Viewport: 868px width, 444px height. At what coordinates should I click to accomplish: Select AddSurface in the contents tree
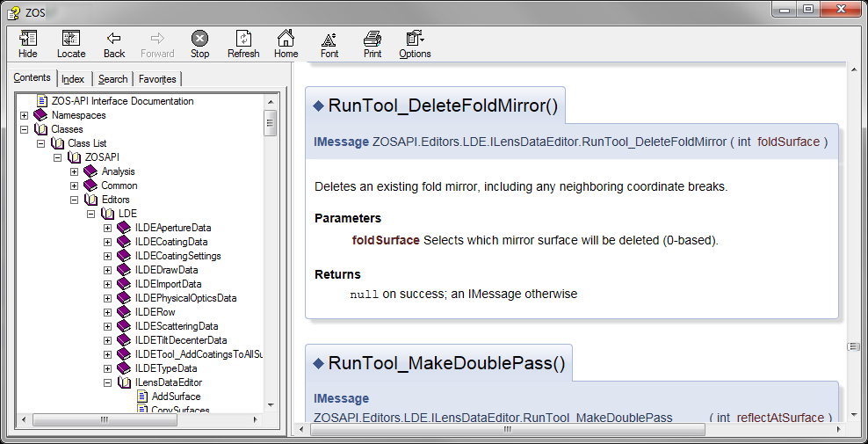click(x=176, y=397)
